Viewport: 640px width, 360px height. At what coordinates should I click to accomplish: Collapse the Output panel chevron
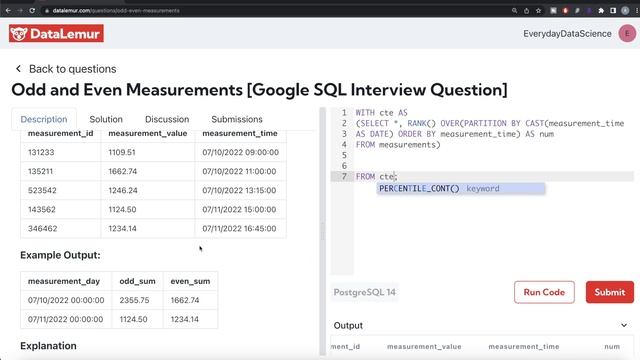624,325
